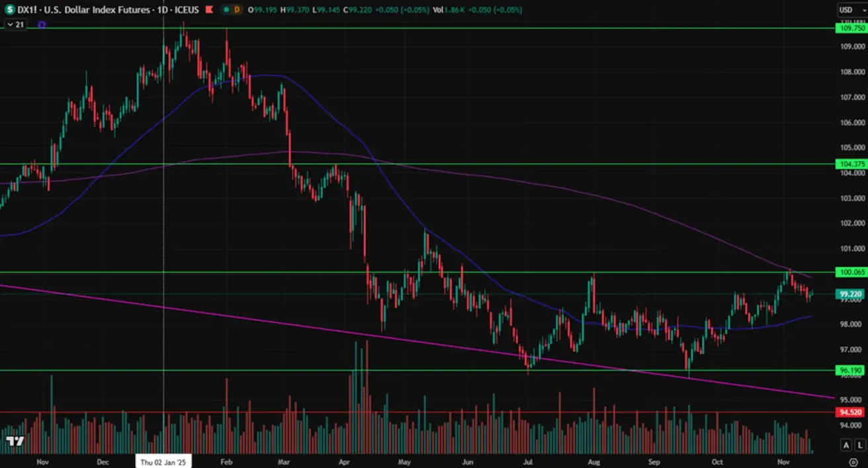Open chart settings gear at bottom right

coord(853,461)
